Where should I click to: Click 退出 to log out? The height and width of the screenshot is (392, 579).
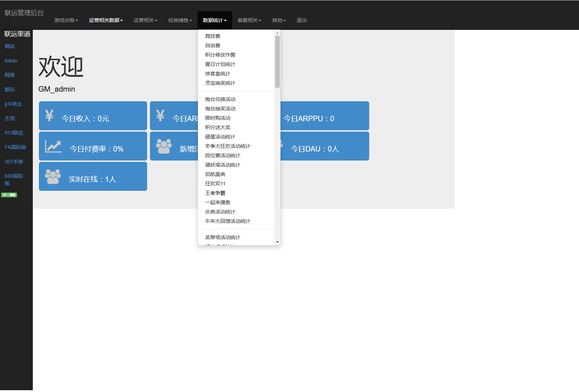coord(301,20)
